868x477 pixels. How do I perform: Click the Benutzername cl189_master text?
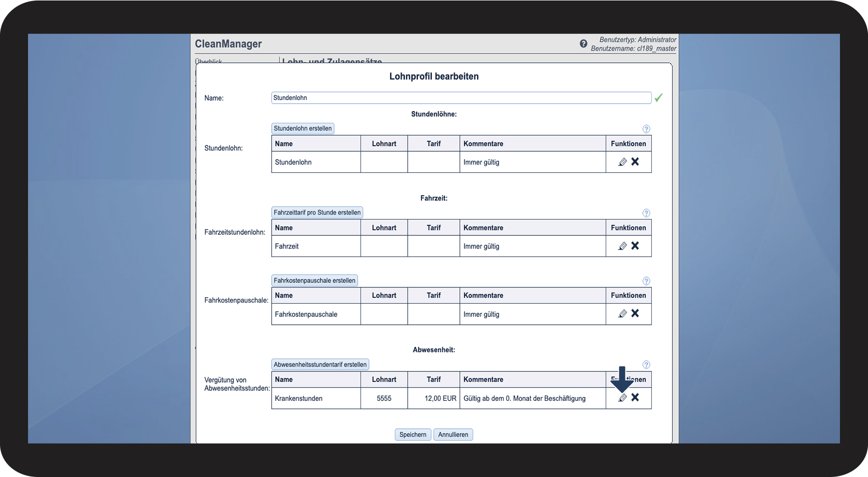[x=634, y=49]
